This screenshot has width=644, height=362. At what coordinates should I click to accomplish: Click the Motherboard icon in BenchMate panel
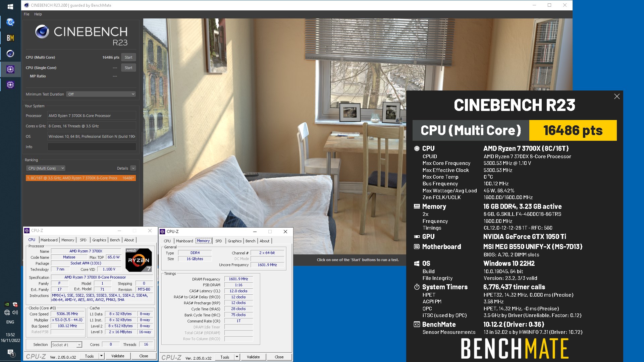(x=417, y=247)
